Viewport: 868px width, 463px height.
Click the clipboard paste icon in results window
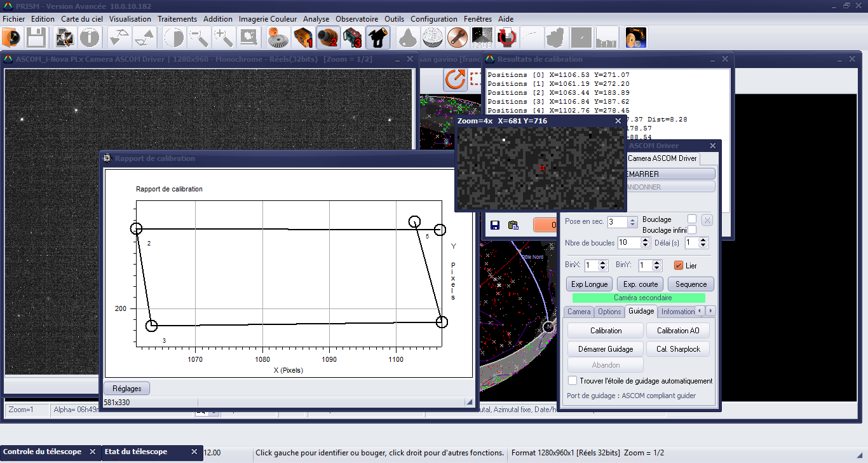tap(513, 225)
